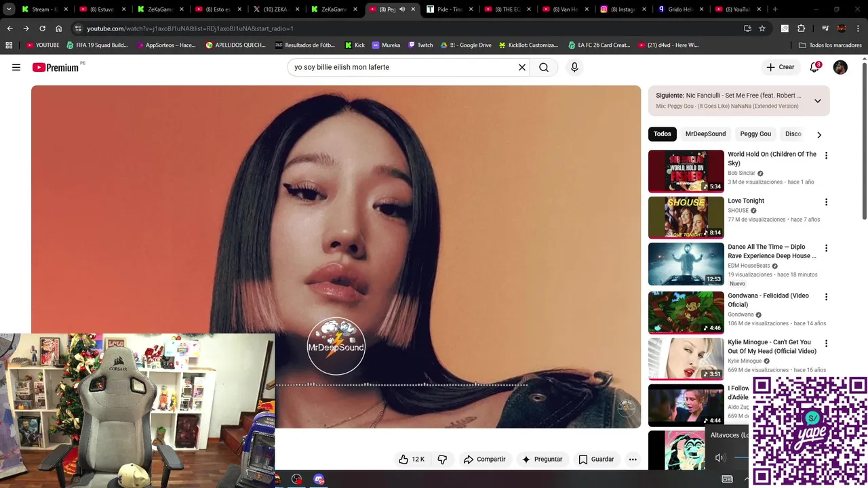Select the Disco filter chip

(x=793, y=134)
